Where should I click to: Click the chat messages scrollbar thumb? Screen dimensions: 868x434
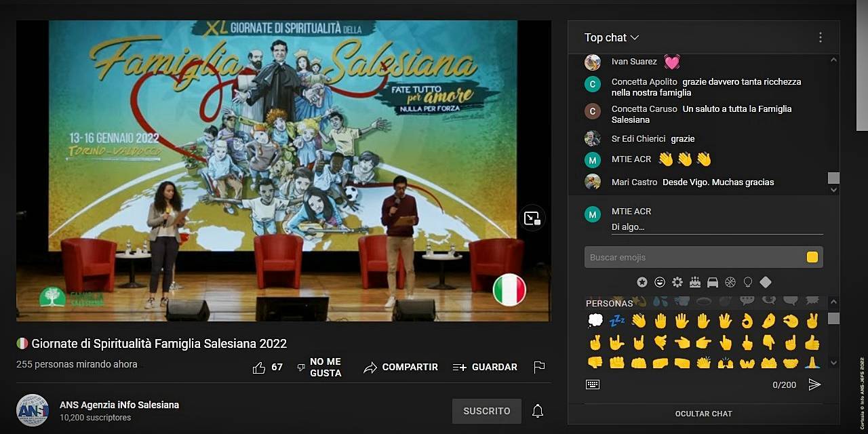coord(833,178)
